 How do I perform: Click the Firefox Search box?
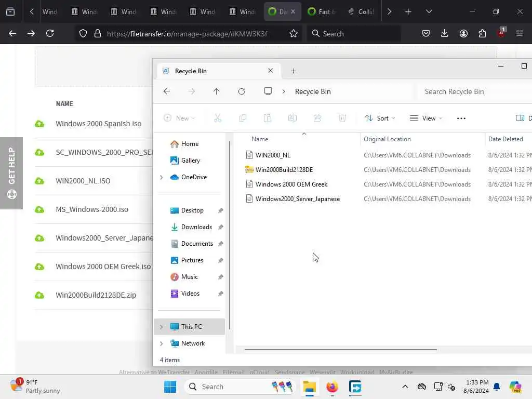354,33
